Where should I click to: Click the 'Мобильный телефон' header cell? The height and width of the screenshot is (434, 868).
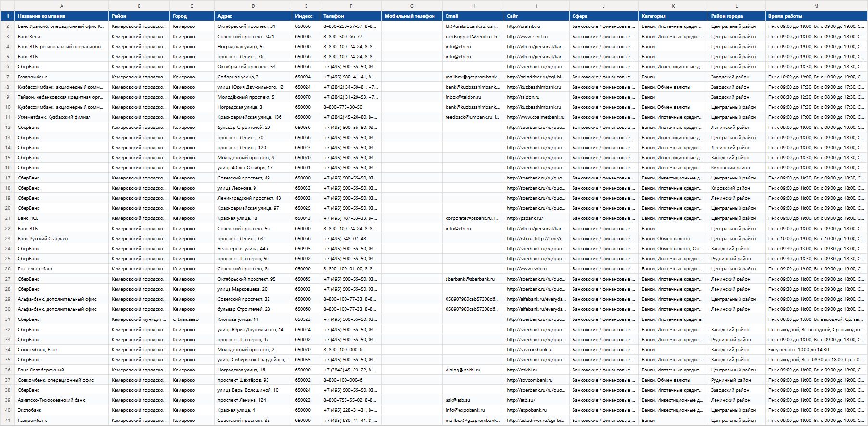(x=412, y=16)
